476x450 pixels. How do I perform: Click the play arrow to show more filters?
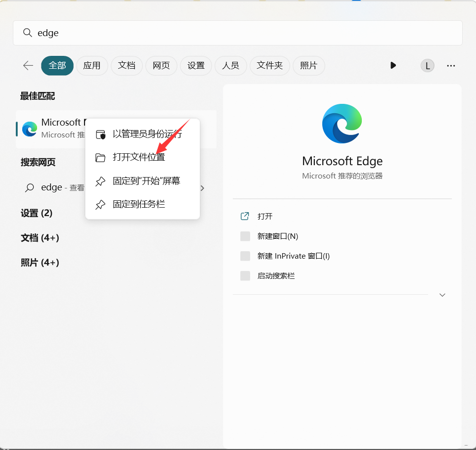[393, 65]
